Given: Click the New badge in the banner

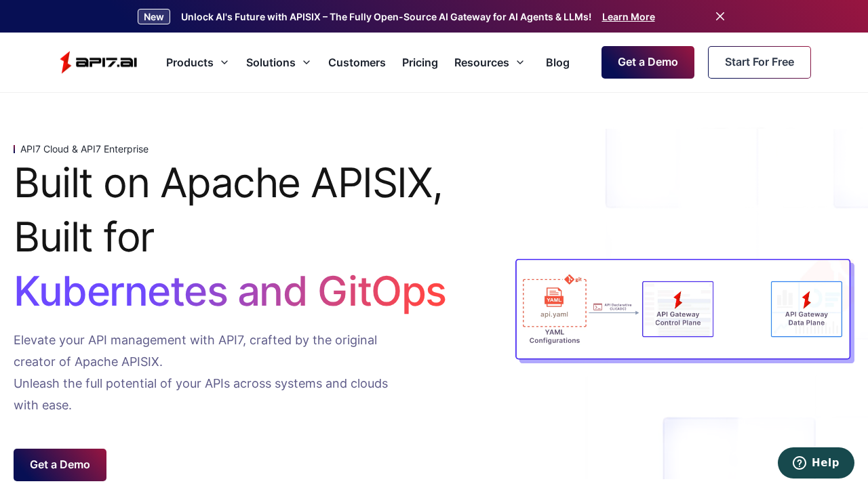Looking at the screenshot, I should coord(153,16).
